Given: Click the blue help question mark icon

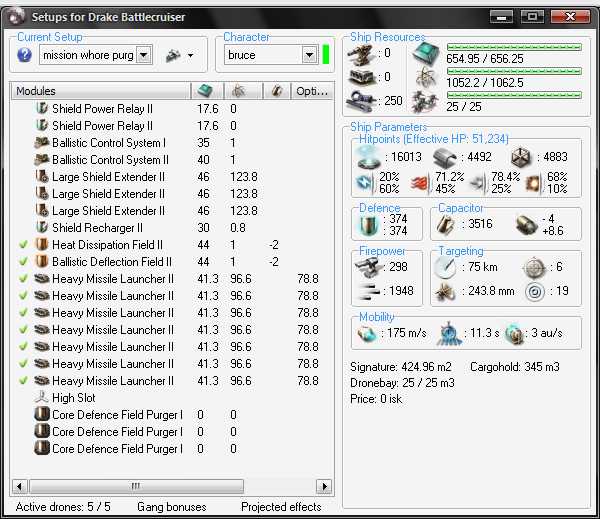Looking at the screenshot, I should point(24,55).
